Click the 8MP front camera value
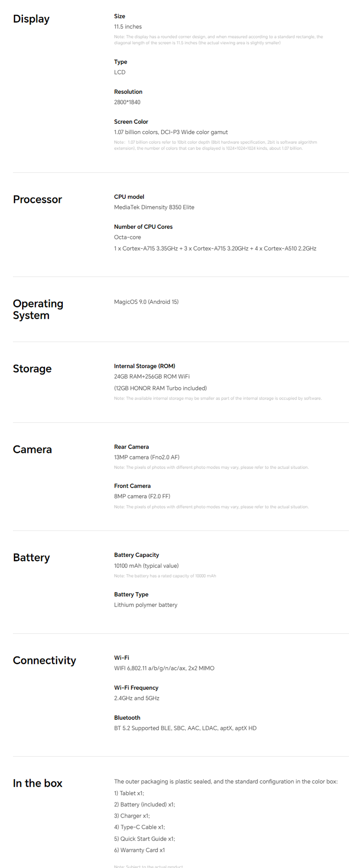The width and height of the screenshot is (349, 868). pos(142,496)
